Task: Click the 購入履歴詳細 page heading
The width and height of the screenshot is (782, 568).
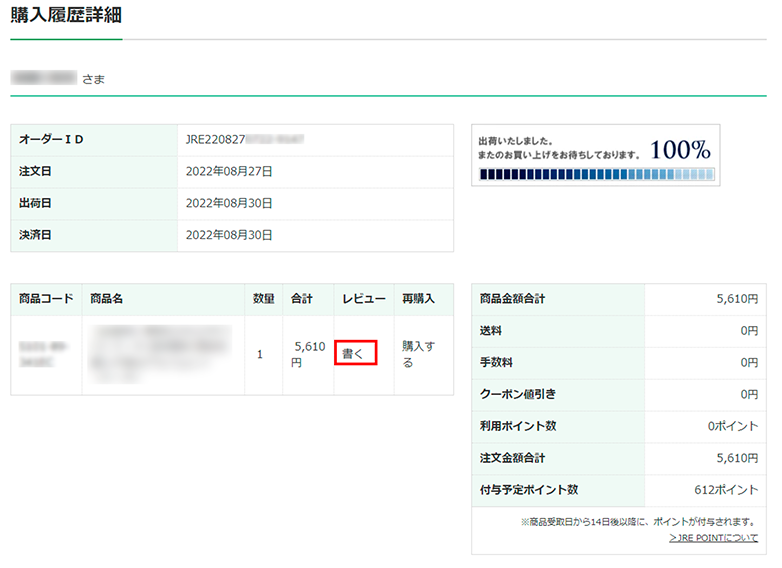Action: [x=66, y=16]
